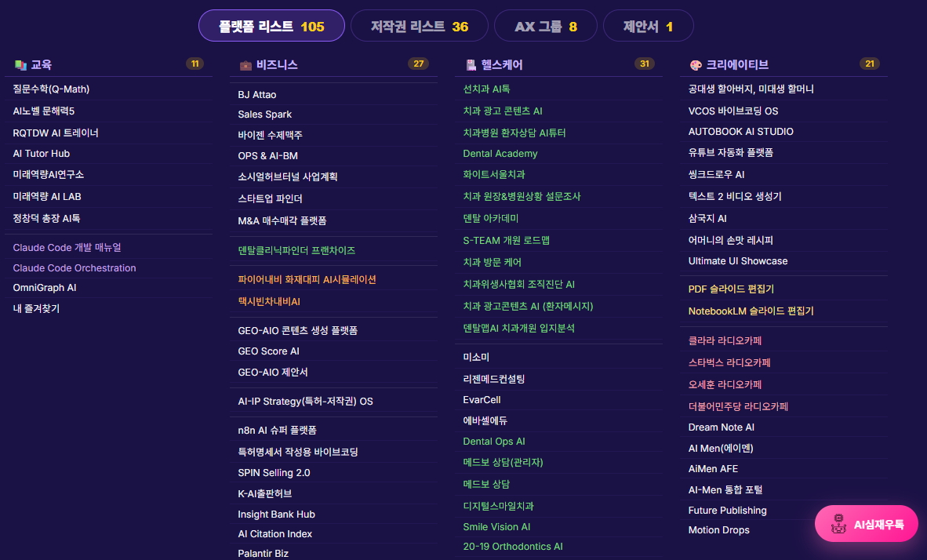The image size is (927, 560).
Task: Click the education category book icon
Action: [x=20, y=65]
